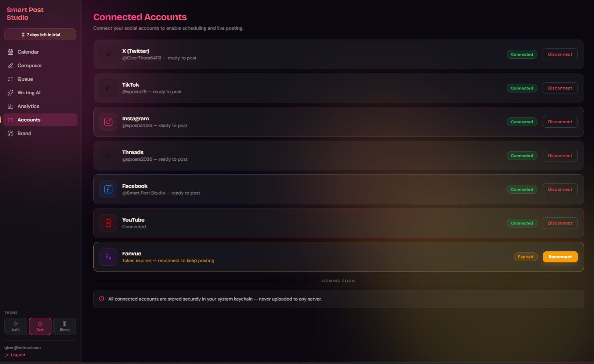
Task: Click the Connected status badge for TikTok
Action: [x=522, y=88]
